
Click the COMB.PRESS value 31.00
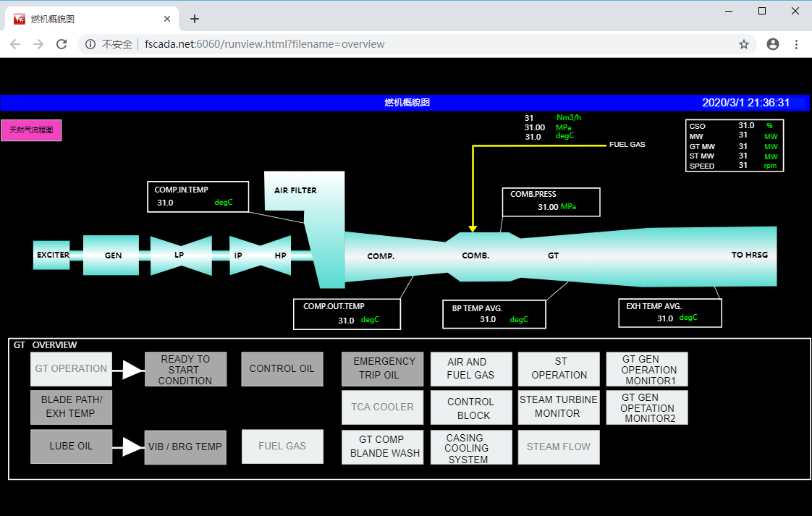(x=548, y=207)
